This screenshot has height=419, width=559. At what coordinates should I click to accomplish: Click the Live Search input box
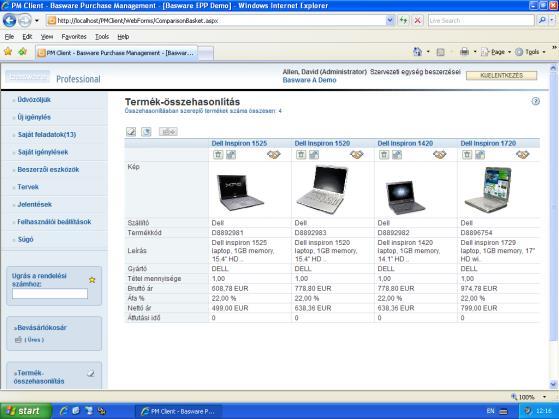pyautogui.click(x=481, y=20)
